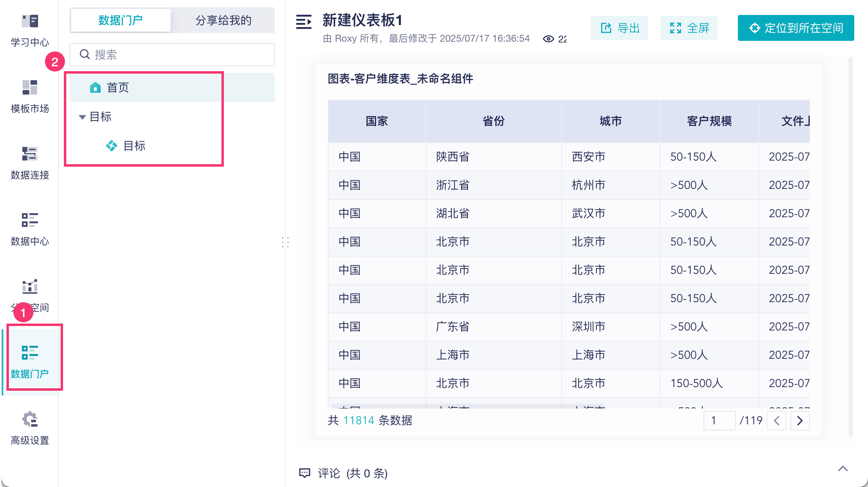
Task: Click the 全屏 button
Action: click(x=689, y=28)
